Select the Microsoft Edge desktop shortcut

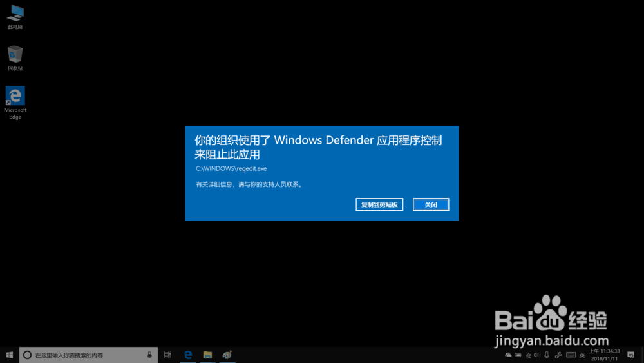click(x=15, y=103)
